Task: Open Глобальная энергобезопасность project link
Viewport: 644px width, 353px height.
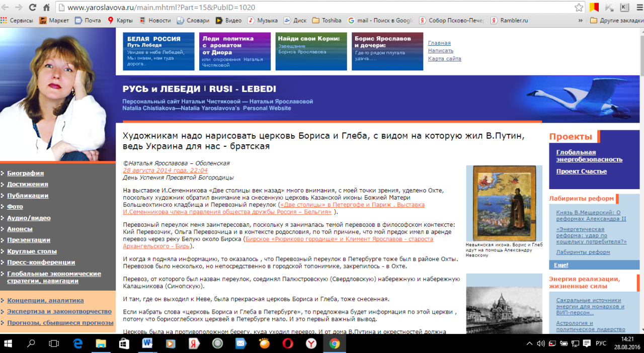Action: pos(589,156)
